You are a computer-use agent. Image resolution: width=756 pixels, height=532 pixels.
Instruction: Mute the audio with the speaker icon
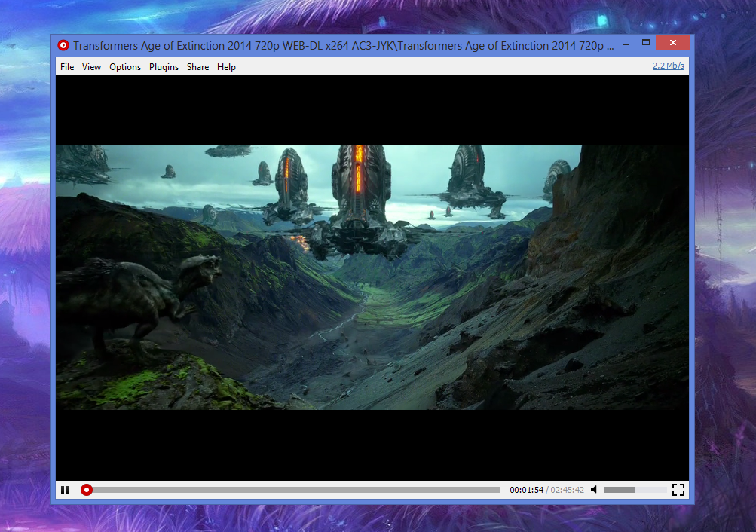pos(593,490)
